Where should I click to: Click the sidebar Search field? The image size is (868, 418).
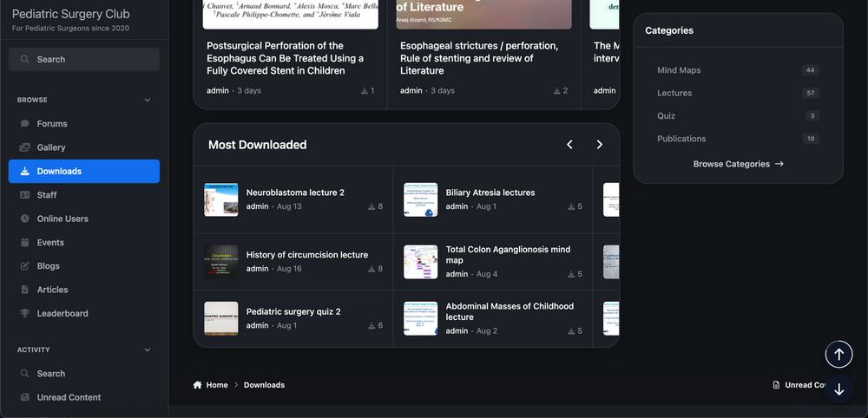click(84, 59)
